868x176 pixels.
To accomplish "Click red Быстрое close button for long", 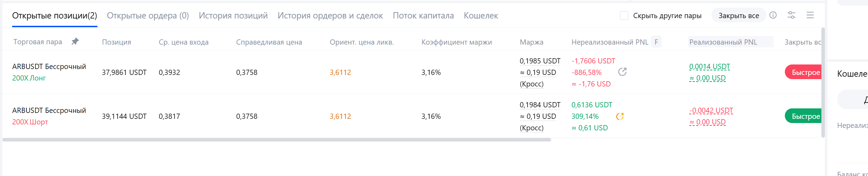I will (803, 72).
